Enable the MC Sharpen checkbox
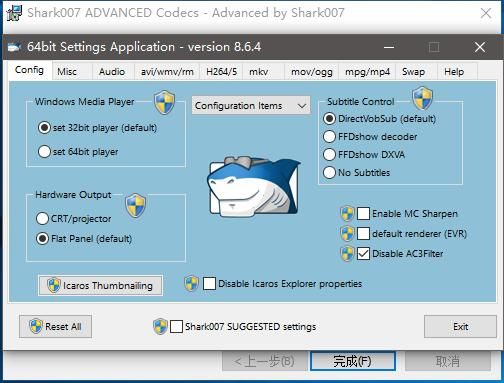 point(363,214)
